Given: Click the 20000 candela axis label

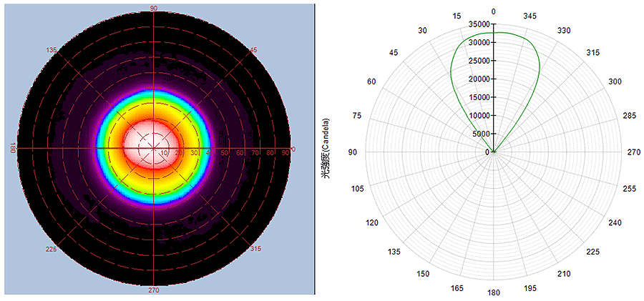Looking at the screenshot, I should 474,79.
